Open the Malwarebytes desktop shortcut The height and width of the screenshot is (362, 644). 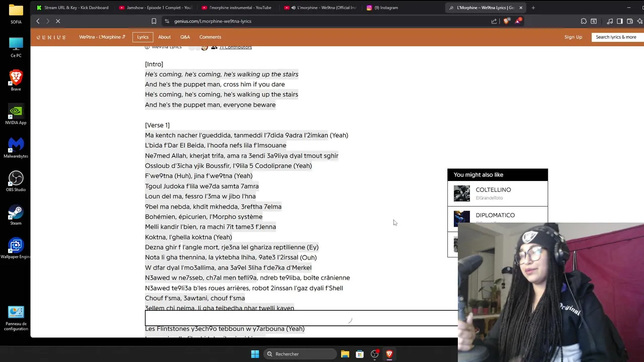pyautogui.click(x=16, y=147)
